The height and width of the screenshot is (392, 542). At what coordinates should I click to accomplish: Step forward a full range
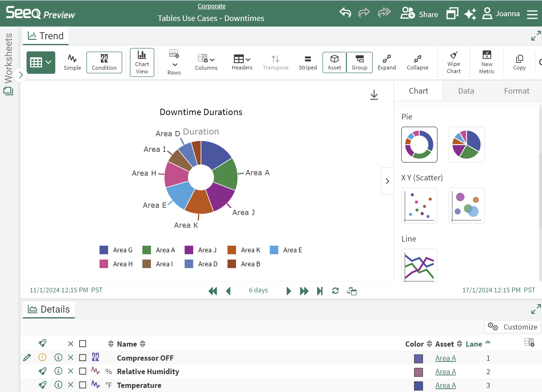[x=304, y=291]
